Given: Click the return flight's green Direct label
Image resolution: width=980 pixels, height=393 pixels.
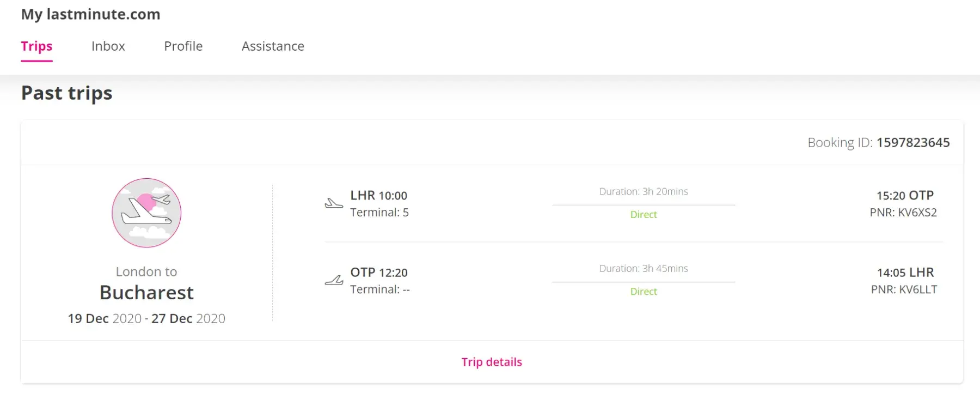Looking at the screenshot, I should point(644,292).
